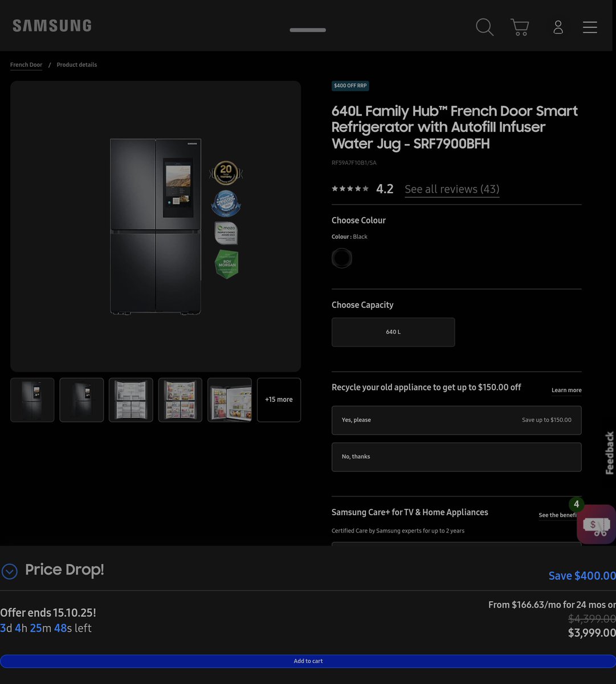Open the account profile icon
The width and height of the screenshot is (616, 684).
click(558, 27)
